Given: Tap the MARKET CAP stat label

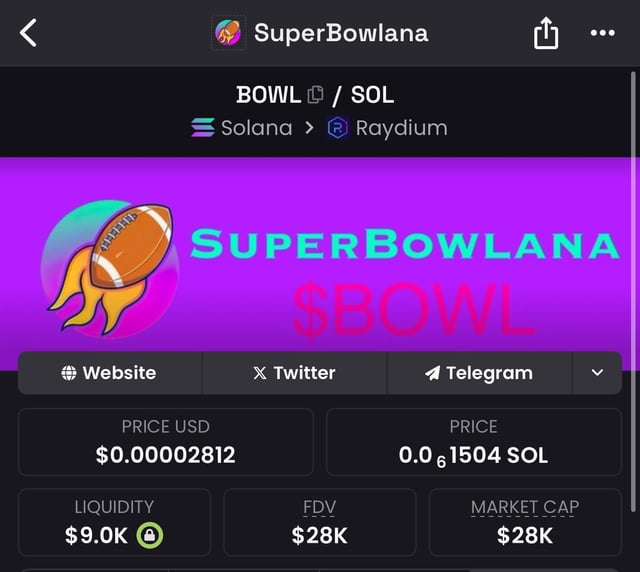Looking at the screenshot, I should tap(524, 508).
